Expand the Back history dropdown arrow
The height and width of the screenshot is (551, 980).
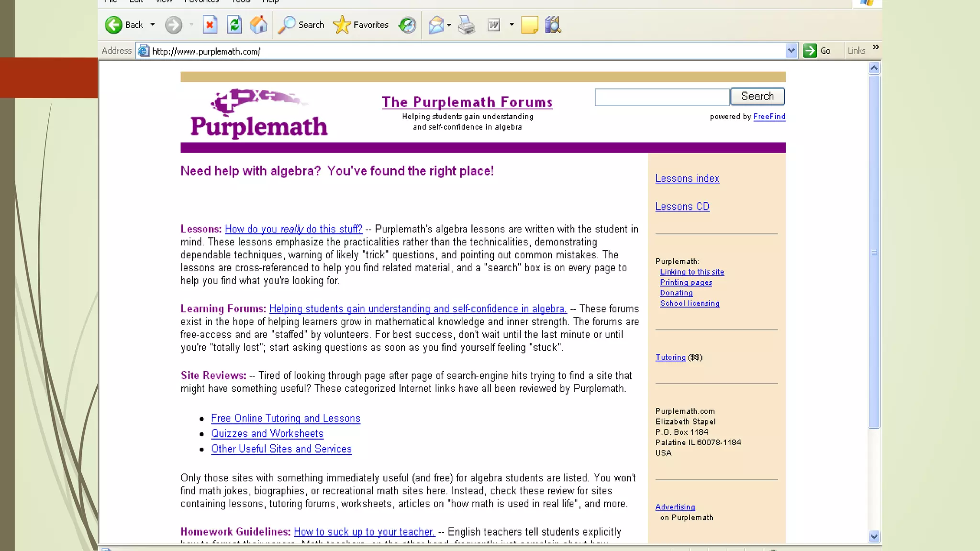153,25
